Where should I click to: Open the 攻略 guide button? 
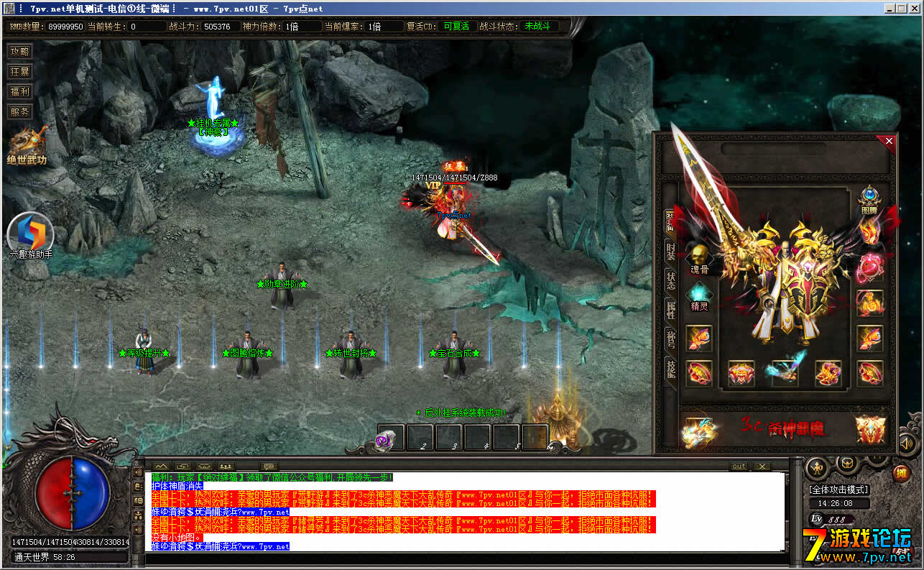pos(20,52)
